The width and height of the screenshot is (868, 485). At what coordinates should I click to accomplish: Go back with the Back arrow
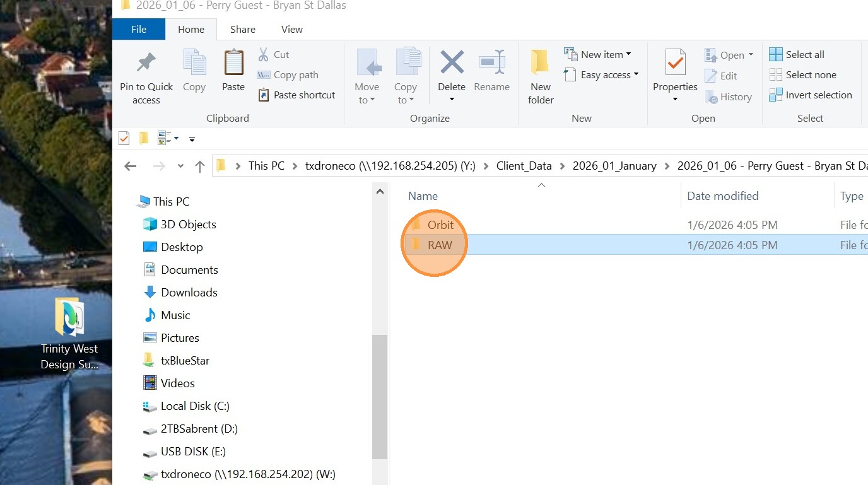click(131, 167)
